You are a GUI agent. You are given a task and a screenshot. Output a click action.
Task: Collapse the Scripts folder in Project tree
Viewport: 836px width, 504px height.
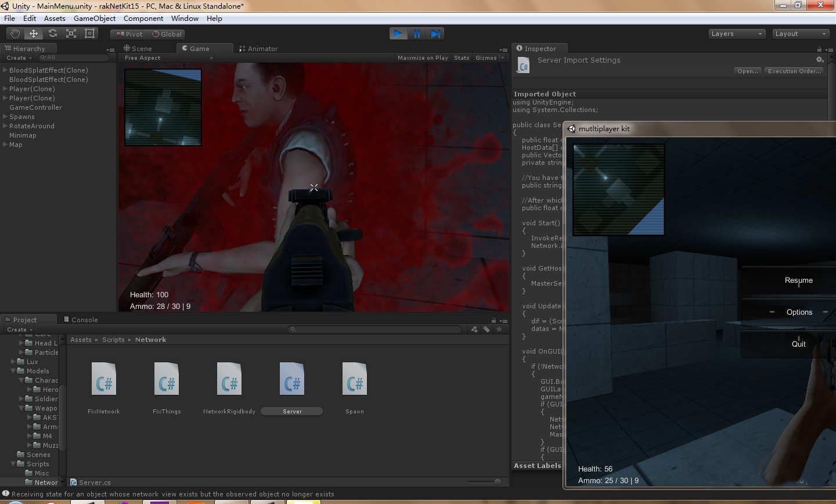13,464
